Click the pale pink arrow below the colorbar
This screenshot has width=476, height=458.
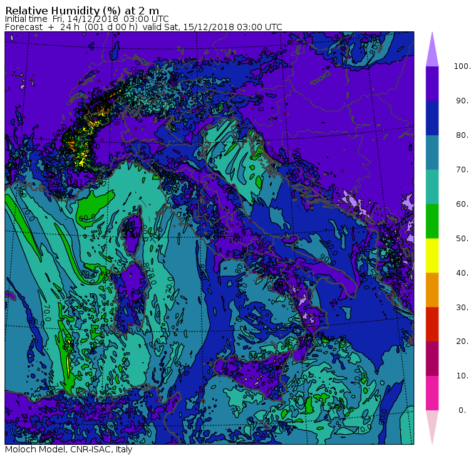[432, 425]
